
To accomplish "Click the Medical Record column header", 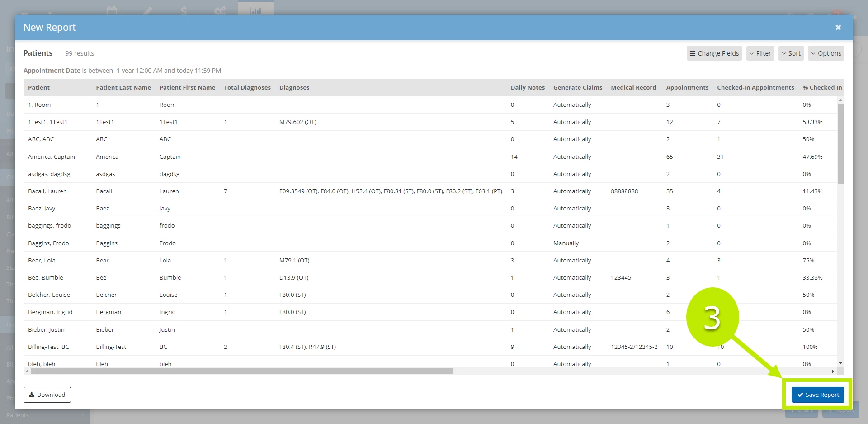I will pyautogui.click(x=633, y=88).
